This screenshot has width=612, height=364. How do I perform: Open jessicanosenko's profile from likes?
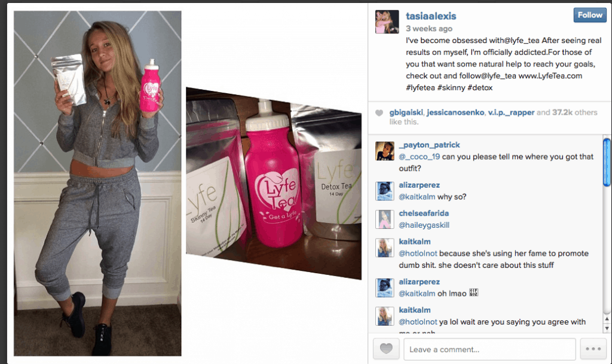[x=455, y=112]
